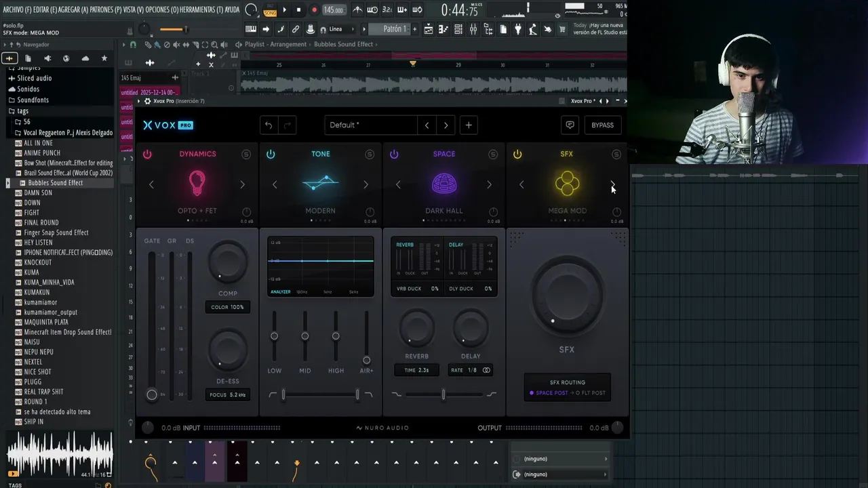The width and height of the screenshot is (868, 488).
Task: Click BYPASS in Xvox Pro
Action: (602, 125)
